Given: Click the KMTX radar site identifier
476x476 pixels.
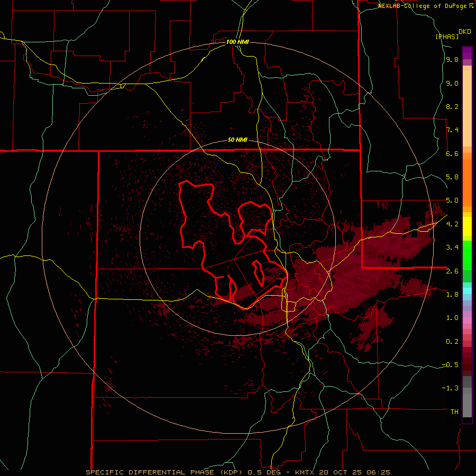Looking at the screenshot, I should pos(305,472).
